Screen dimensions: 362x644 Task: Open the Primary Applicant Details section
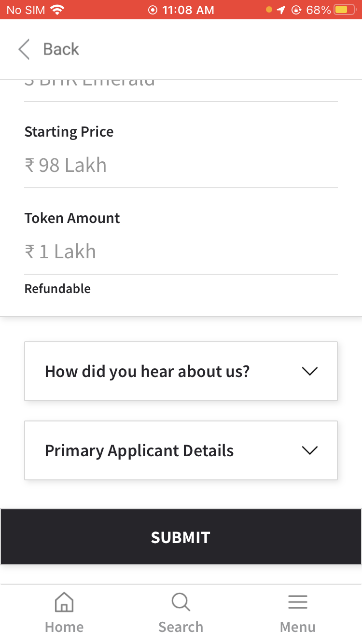tap(139, 450)
